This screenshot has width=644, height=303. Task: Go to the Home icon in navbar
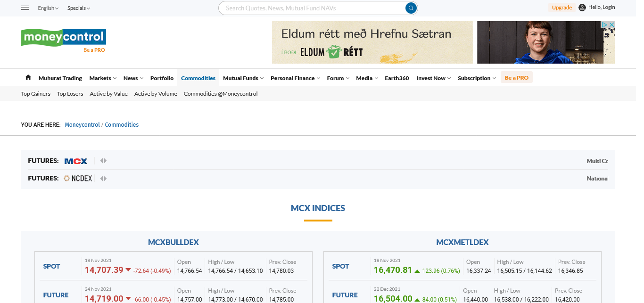(x=28, y=78)
